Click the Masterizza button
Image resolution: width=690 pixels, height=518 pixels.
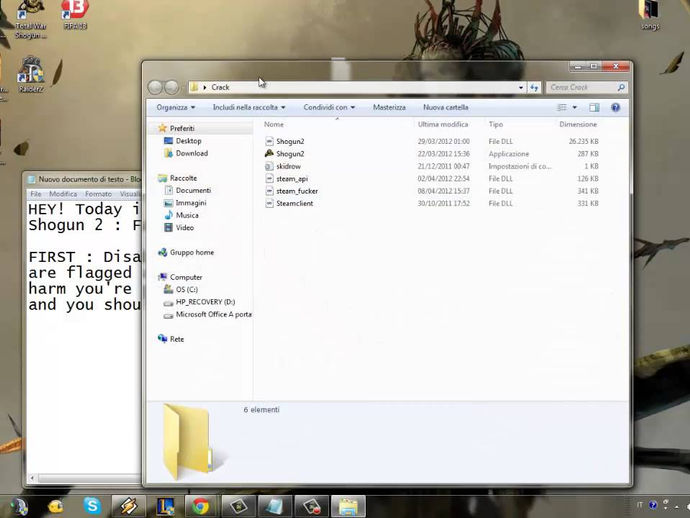click(389, 107)
